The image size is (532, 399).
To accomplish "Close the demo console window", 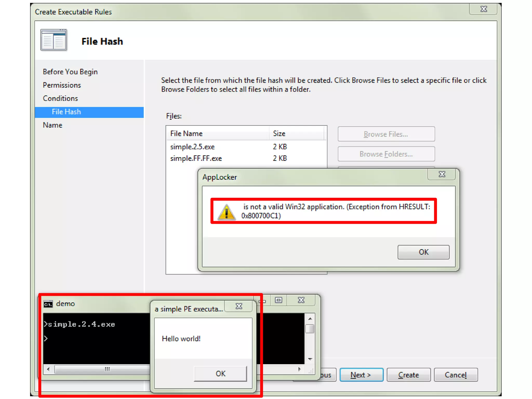I will click(x=301, y=300).
